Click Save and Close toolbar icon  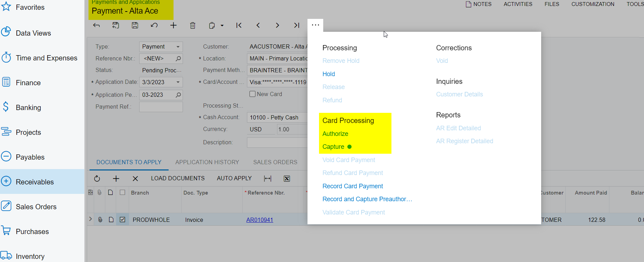click(x=116, y=25)
